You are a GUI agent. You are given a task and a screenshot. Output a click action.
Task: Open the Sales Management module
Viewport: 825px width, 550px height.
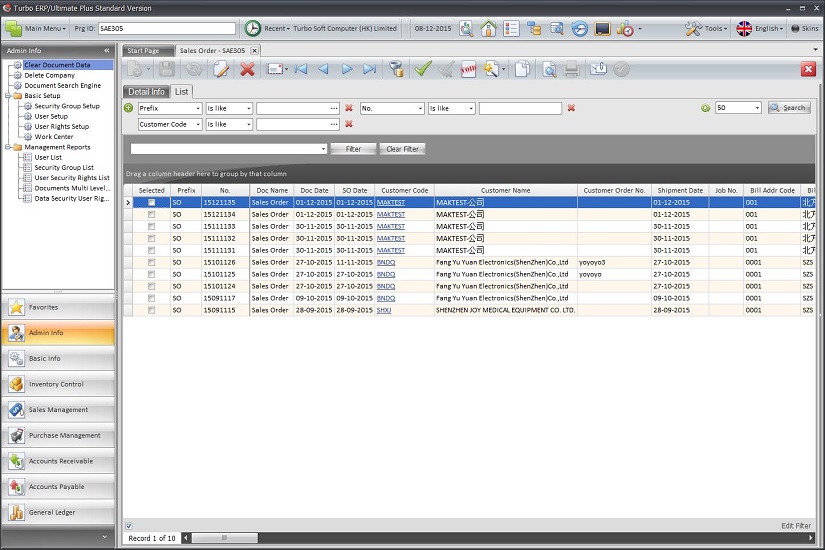58,409
